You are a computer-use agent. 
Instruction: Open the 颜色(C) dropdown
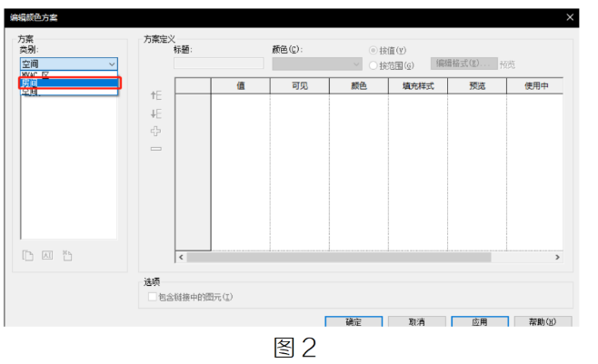click(317, 64)
